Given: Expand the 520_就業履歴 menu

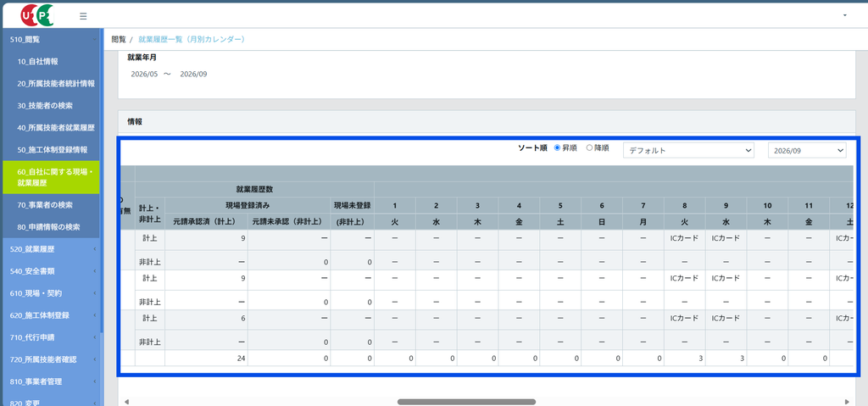Looking at the screenshot, I should [50, 249].
